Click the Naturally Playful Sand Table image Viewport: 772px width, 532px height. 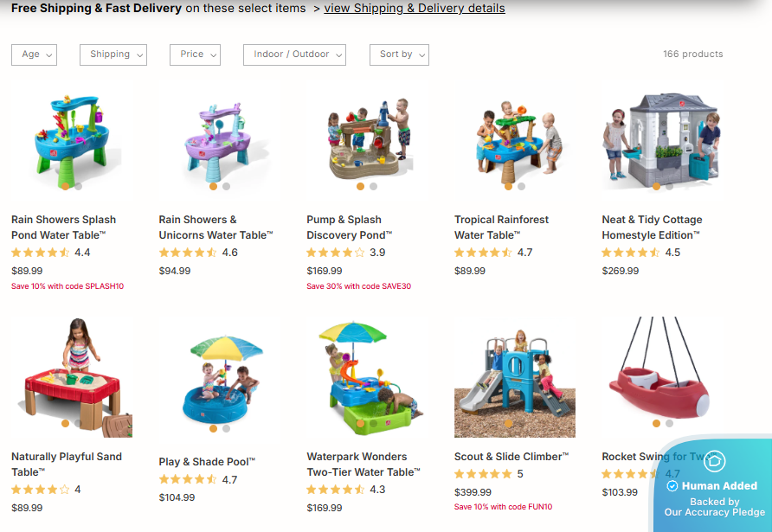click(x=72, y=377)
